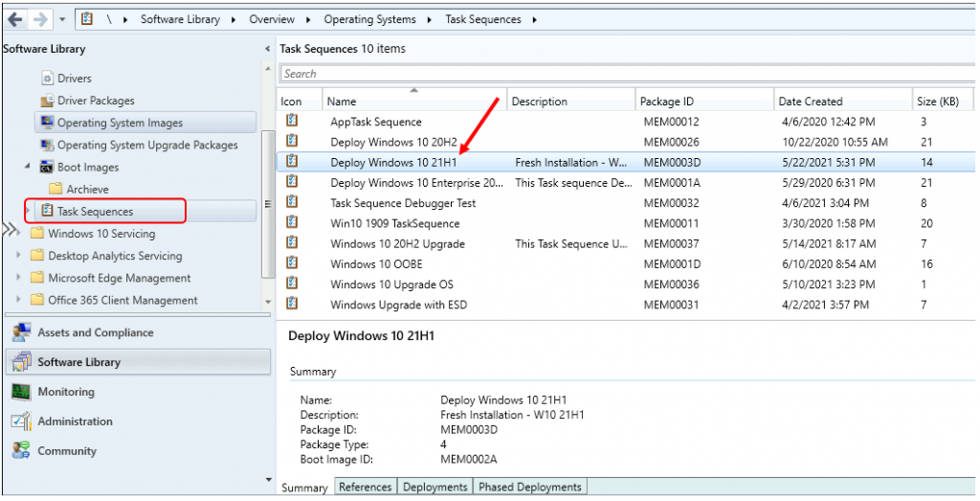
Task: Click the Software Library workspace icon
Action: pyautogui.click(x=21, y=362)
